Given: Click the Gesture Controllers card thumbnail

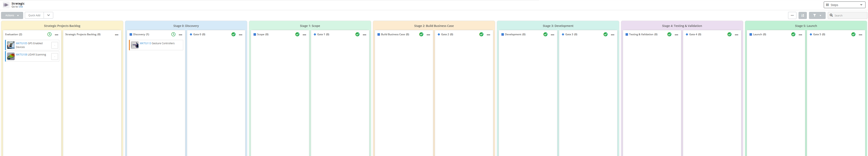Looking at the screenshot, I should (x=135, y=45).
